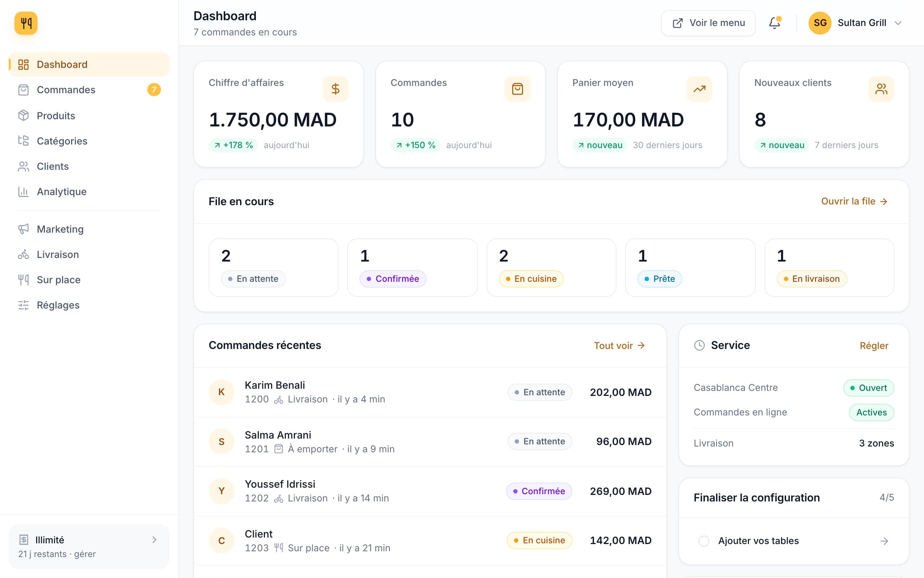Select the En cuisine queue card

click(552, 268)
